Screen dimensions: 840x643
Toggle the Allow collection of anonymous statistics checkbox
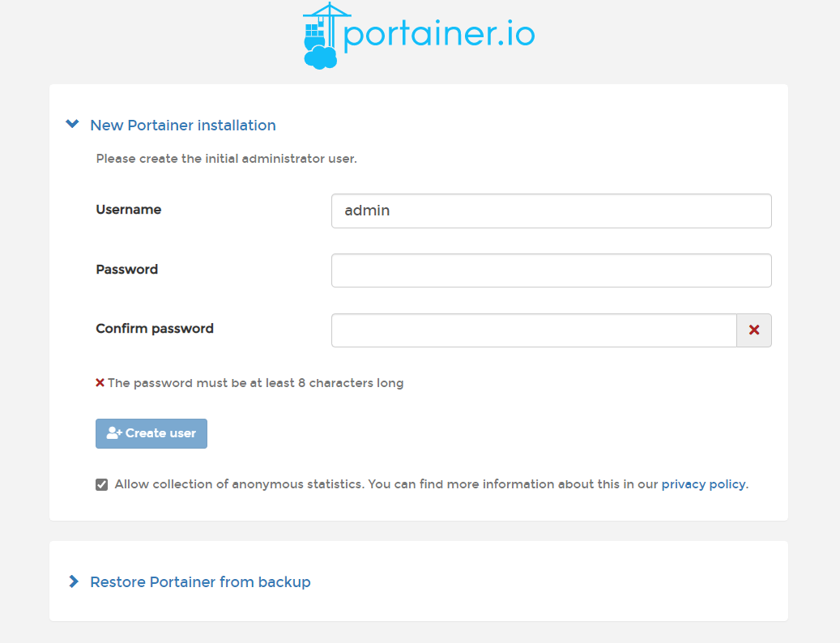101,484
